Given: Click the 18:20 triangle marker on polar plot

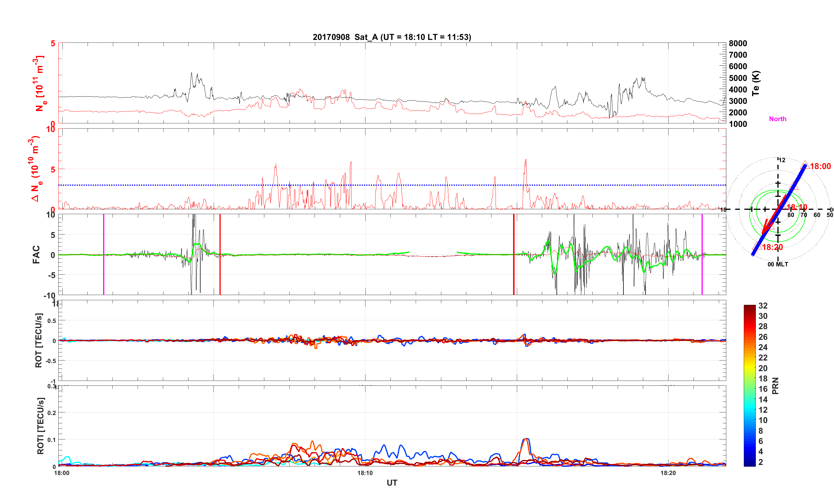Looking at the screenshot, I should pyautogui.click(x=757, y=246).
